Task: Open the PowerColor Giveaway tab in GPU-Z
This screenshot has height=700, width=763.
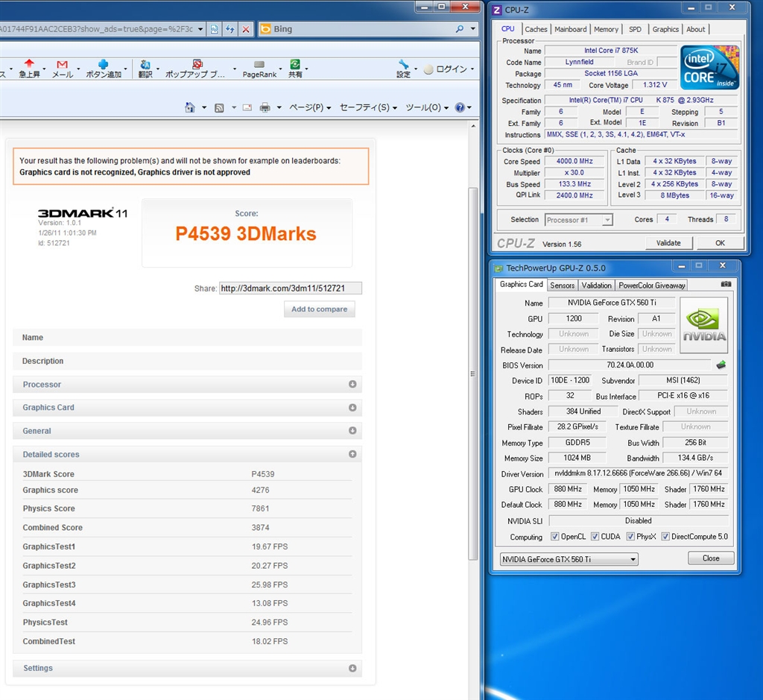Action: click(651, 286)
